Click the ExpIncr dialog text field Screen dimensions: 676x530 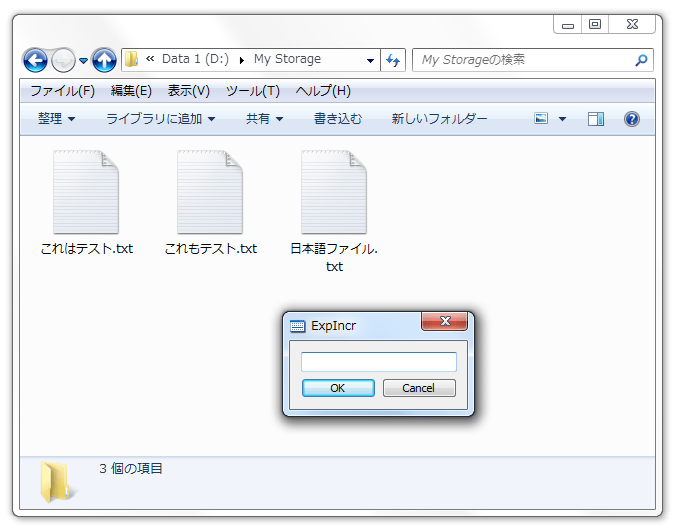[x=379, y=362]
